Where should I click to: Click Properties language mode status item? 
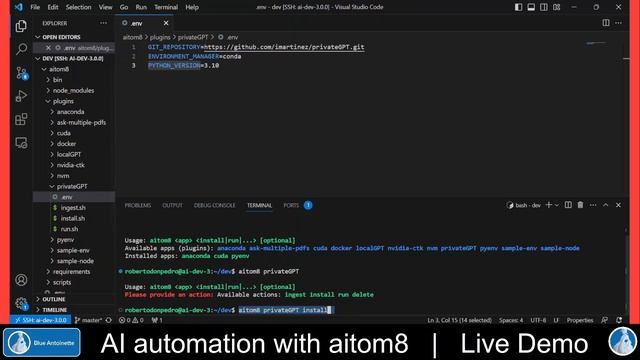[x=580, y=320]
